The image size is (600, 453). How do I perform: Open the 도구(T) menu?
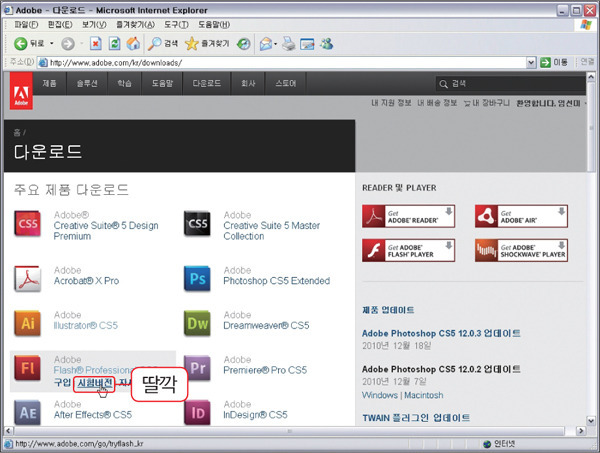coord(176,25)
